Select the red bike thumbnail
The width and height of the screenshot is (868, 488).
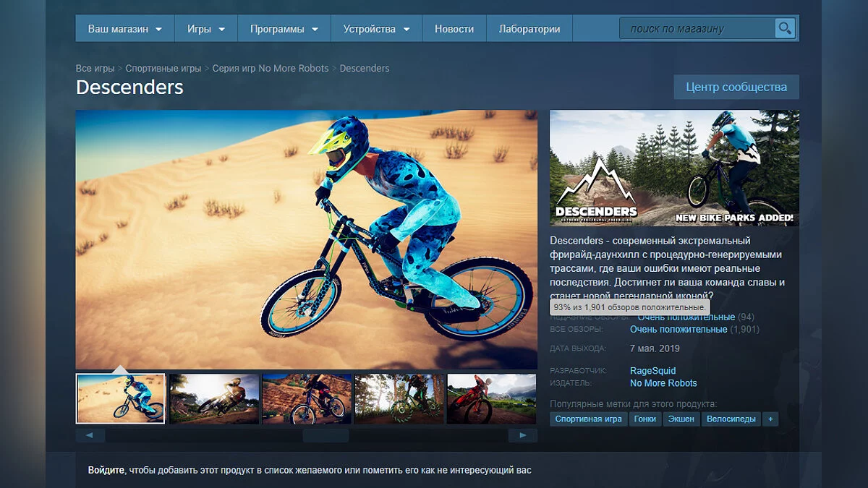(492, 398)
